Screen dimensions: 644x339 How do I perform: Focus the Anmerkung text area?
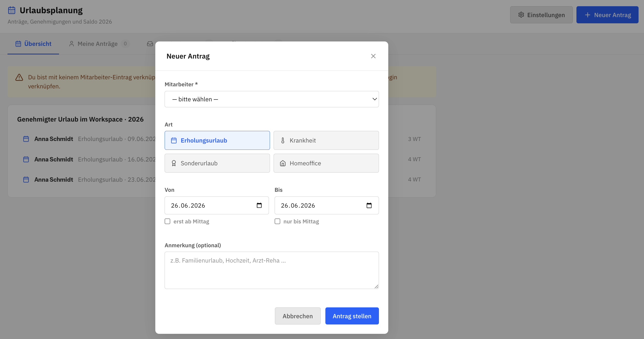click(272, 270)
